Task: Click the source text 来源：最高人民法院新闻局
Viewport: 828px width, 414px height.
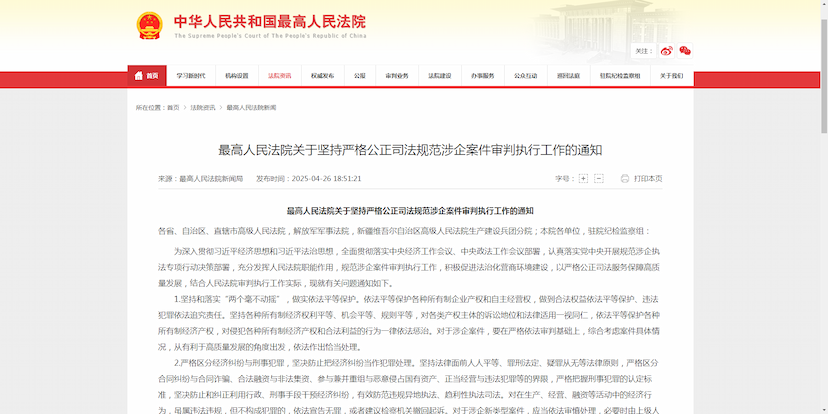Action: pyautogui.click(x=201, y=178)
